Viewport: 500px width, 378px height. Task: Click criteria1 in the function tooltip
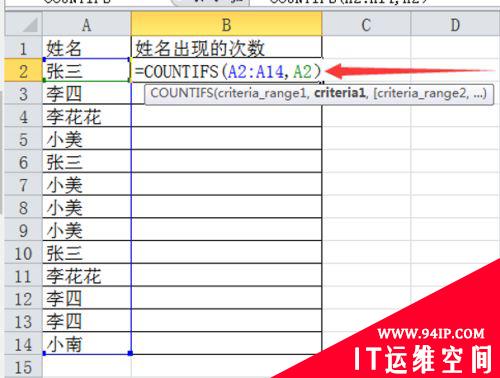[x=340, y=93]
